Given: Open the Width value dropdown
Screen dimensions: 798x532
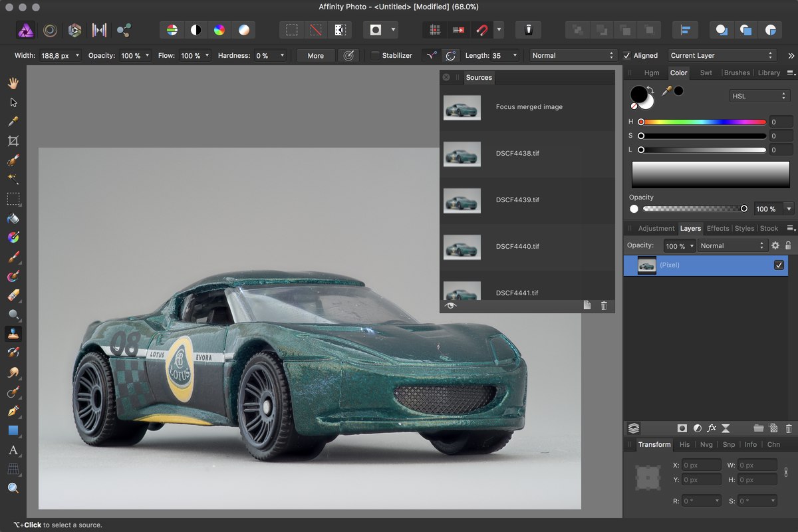Looking at the screenshot, I should tap(78, 56).
